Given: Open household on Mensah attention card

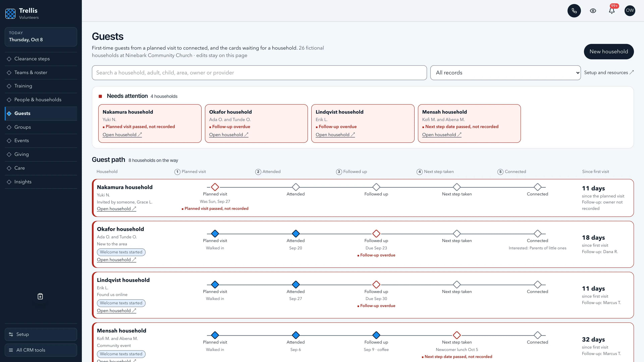Looking at the screenshot, I should click(442, 135).
